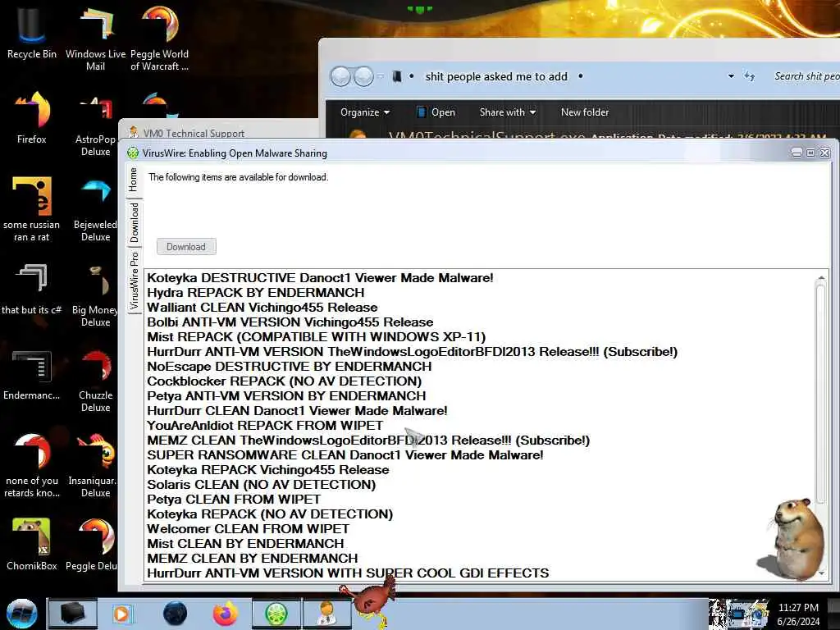Click scroll-up arrow of the malware list

point(820,277)
